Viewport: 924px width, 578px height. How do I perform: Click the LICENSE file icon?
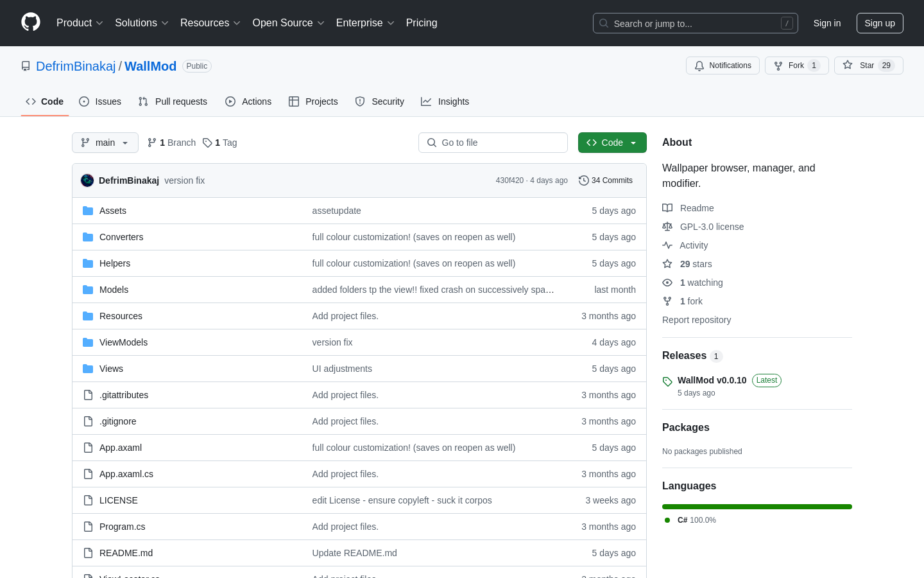(x=88, y=500)
